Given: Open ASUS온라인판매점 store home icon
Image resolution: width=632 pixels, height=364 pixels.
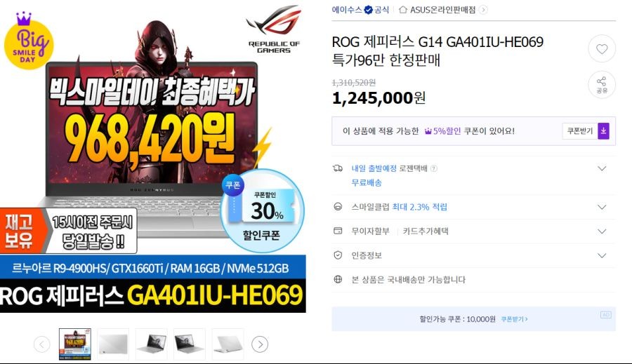Looking at the screenshot, I should [402, 10].
